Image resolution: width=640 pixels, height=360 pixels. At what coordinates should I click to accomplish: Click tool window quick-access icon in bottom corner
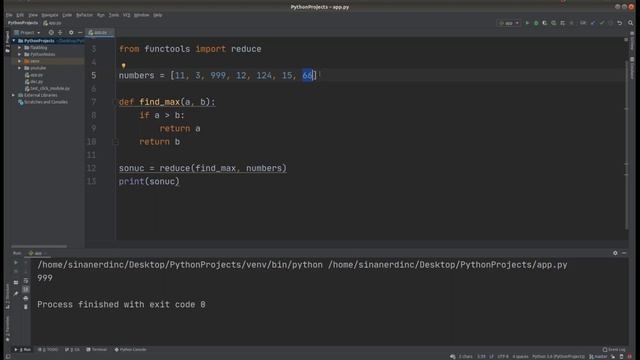(8, 356)
